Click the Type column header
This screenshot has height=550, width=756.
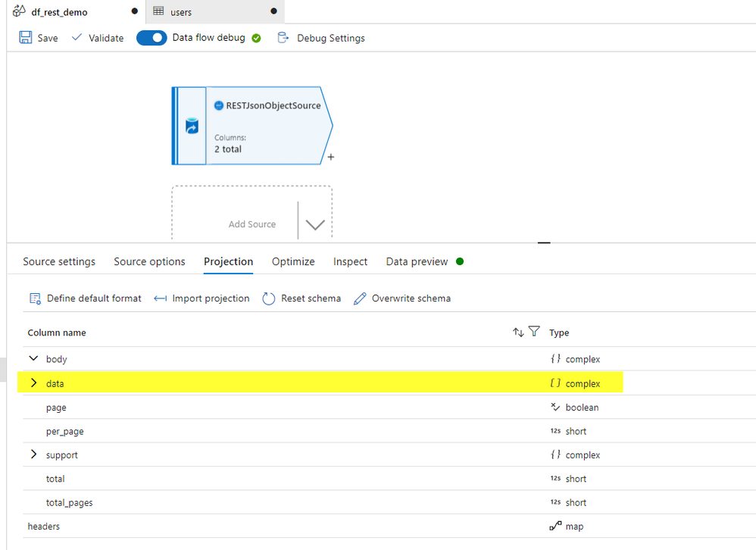tap(559, 333)
